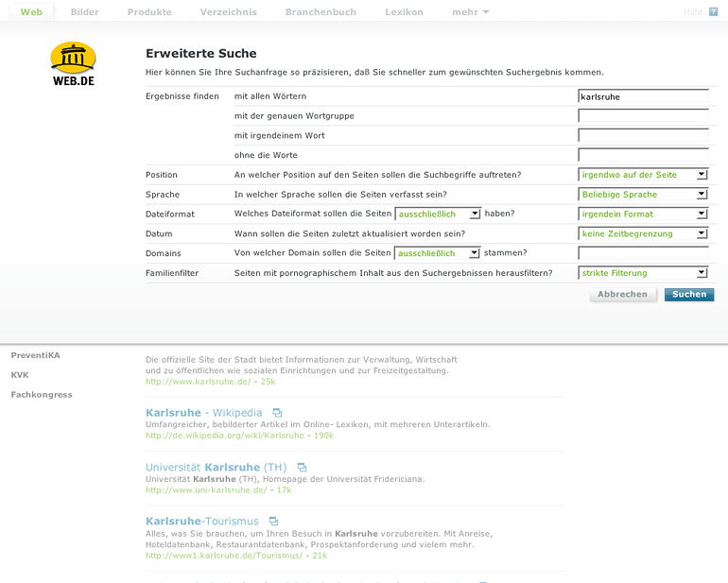
Task: Open the www1.karlsruhe.de/Tourismus/ URL link
Action: (x=224, y=556)
